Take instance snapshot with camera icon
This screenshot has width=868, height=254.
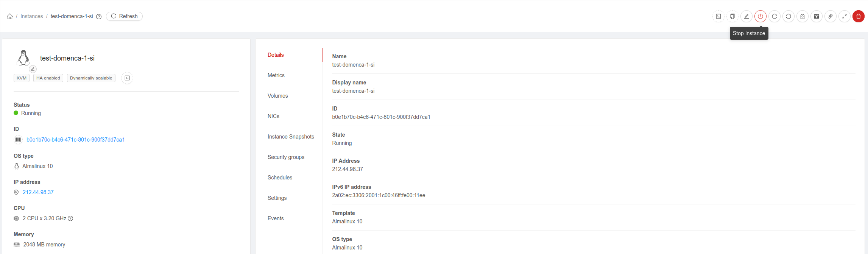tap(802, 16)
